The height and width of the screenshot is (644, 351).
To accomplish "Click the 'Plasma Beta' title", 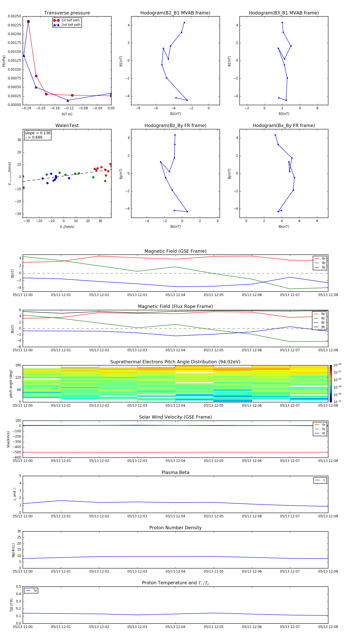I will pyautogui.click(x=175, y=472).
